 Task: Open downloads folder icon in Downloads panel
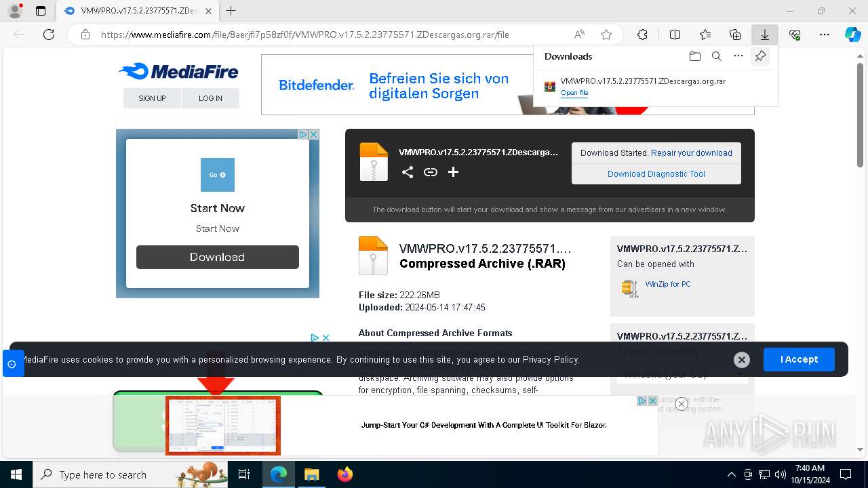coord(694,56)
